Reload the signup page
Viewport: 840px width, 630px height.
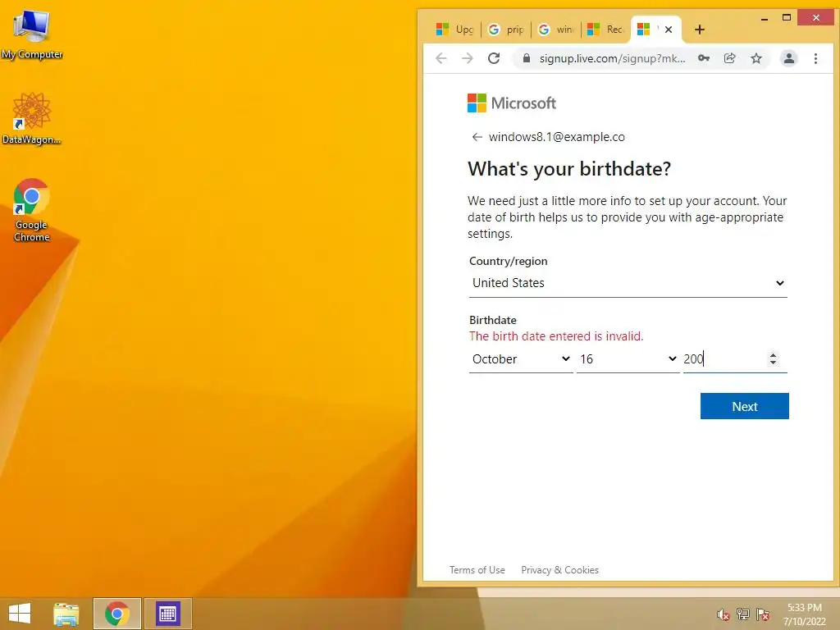click(494, 58)
